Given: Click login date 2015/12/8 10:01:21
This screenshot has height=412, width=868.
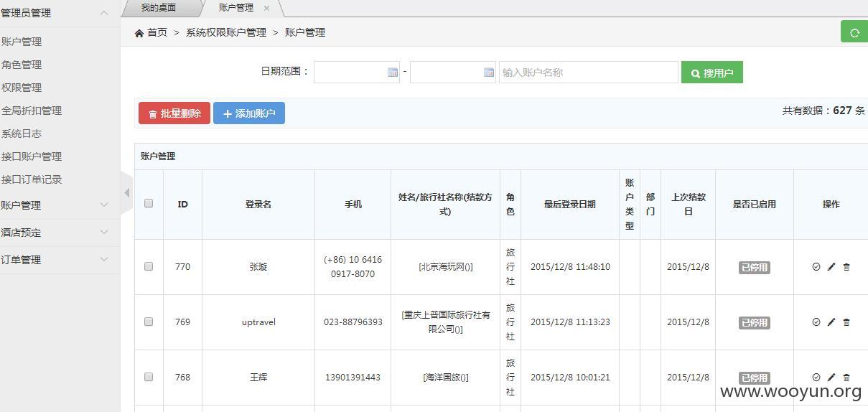Looking at the screenshot, I should [570, 377].
